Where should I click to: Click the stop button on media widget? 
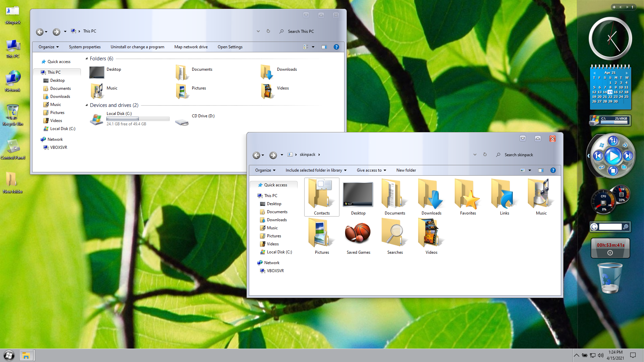point(613,171)
